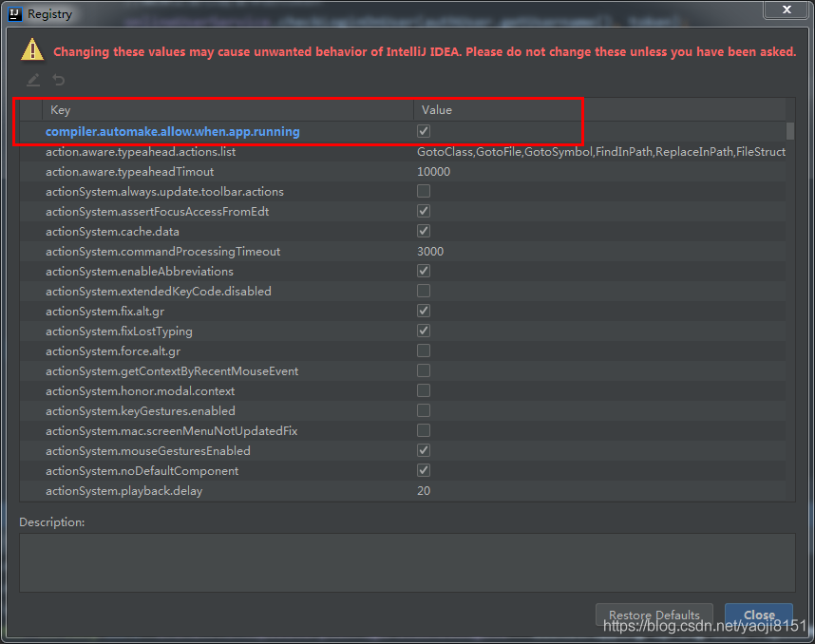This screenshot has width=815, height=644.
Task: Click the table's vertical scrollbar thumb
Action: tap(790, 131)
